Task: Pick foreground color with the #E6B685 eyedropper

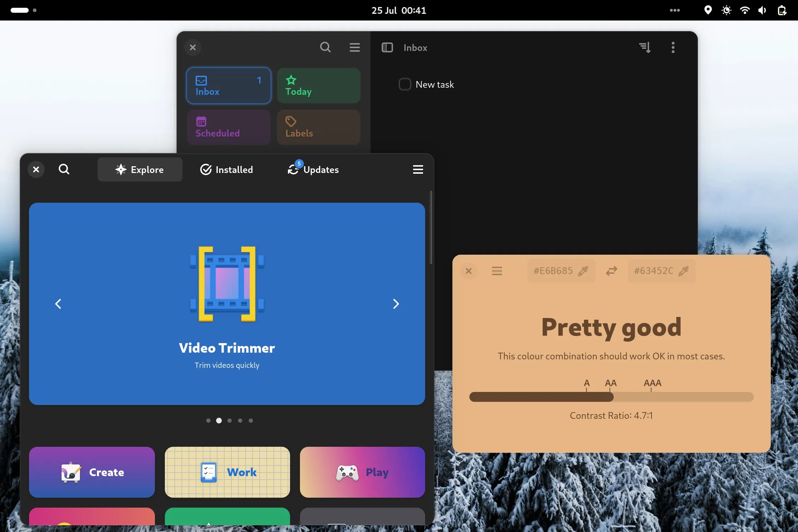Action: click(x=583, y=271)
